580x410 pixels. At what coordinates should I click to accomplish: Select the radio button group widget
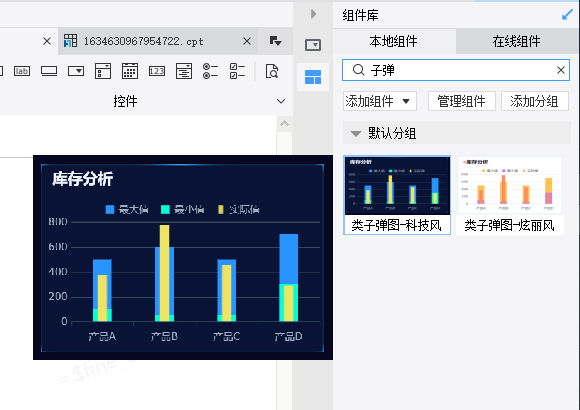[210, 71]
